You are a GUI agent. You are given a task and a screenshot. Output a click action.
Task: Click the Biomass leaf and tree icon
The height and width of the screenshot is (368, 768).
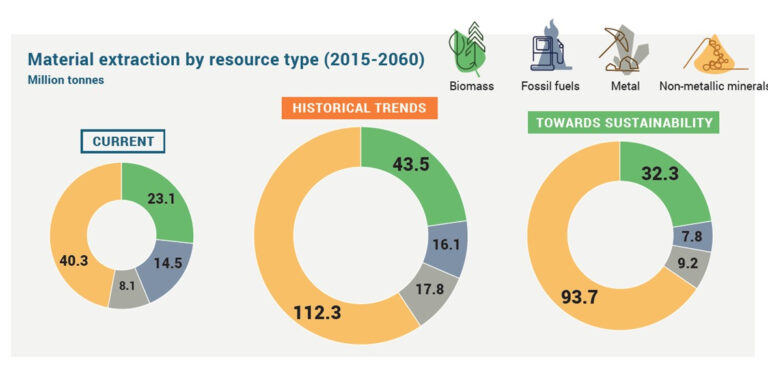(468, 49)
